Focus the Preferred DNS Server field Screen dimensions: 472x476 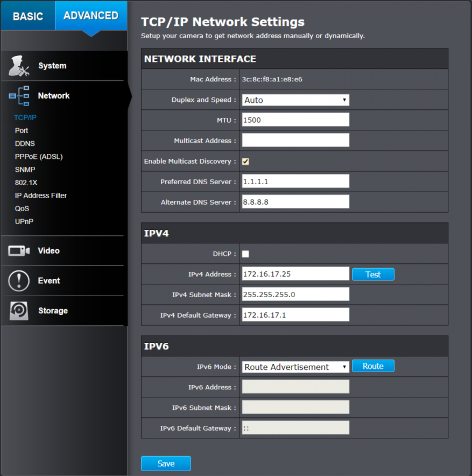coord(295,182)
